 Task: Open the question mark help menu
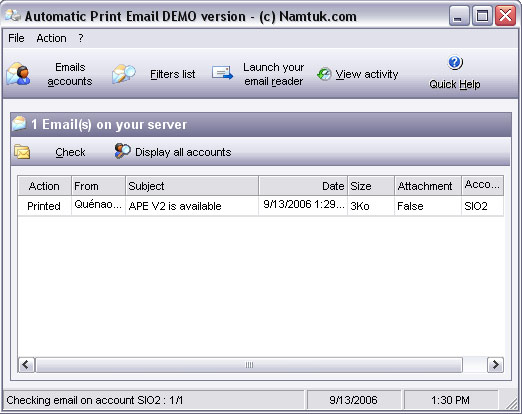[81, 38]
